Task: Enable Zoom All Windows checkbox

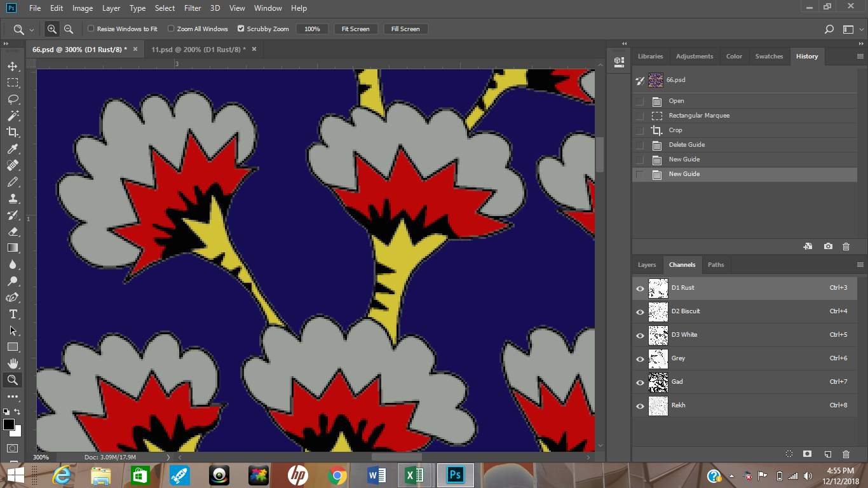Action: coord(171,29)
